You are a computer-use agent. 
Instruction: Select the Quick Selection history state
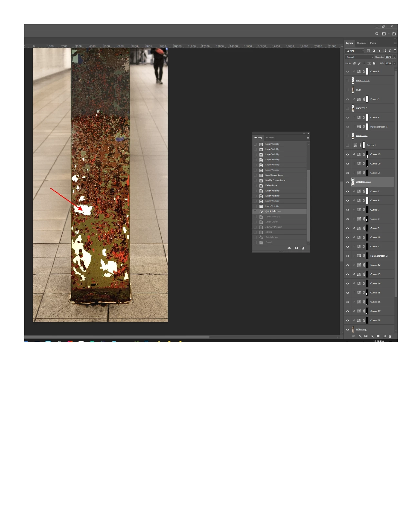pos(279,212)
